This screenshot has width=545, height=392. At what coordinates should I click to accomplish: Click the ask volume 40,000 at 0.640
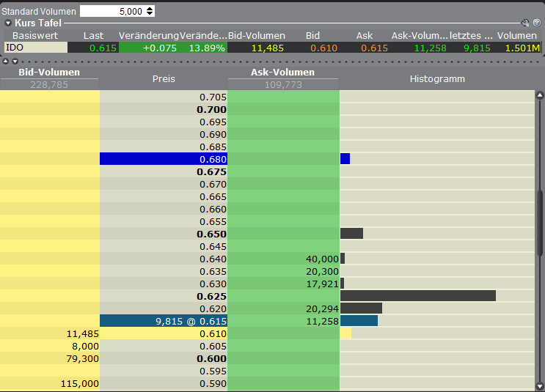(322, 259)
